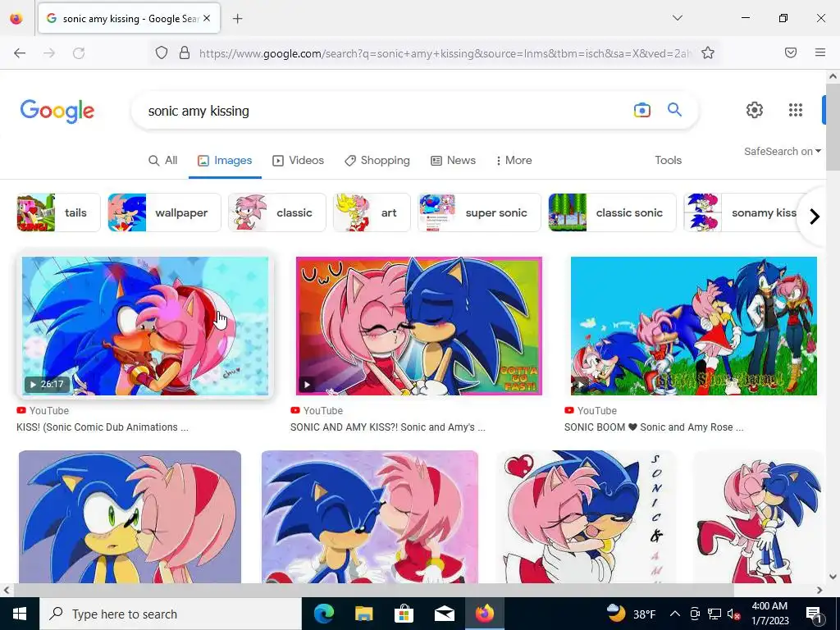This screenshot has width=840, height=630.
Task: Show more suggestion chips with right arrow
Action: (x=815, y=216)
